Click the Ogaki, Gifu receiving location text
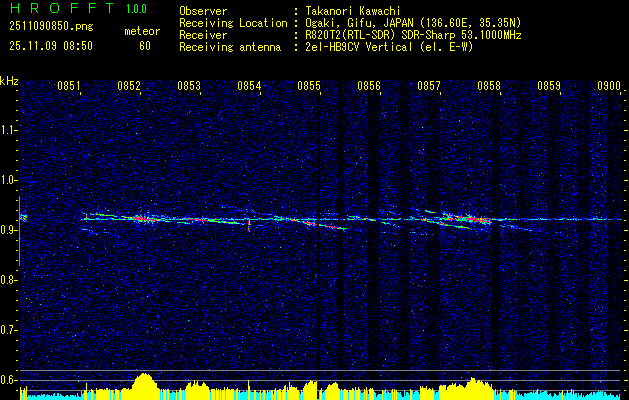 pyautogui.click(x=413, y=23)
